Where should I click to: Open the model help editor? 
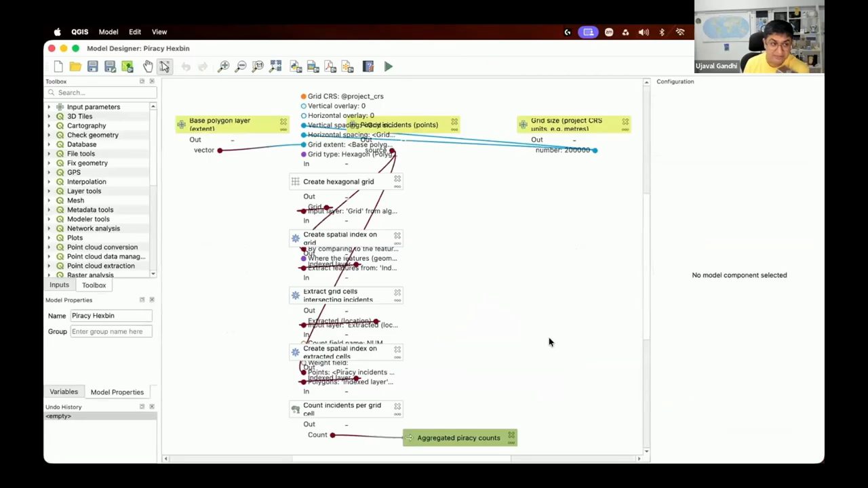coord(368,66)
